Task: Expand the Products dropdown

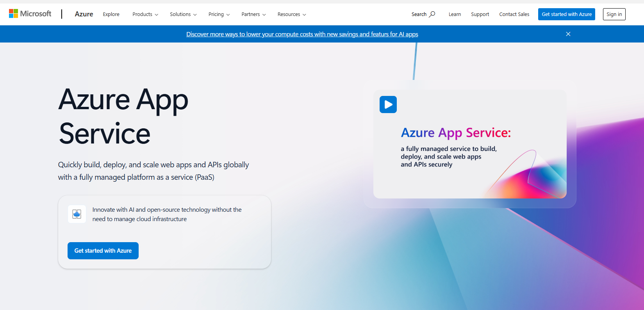Action: tap(145, 14)
